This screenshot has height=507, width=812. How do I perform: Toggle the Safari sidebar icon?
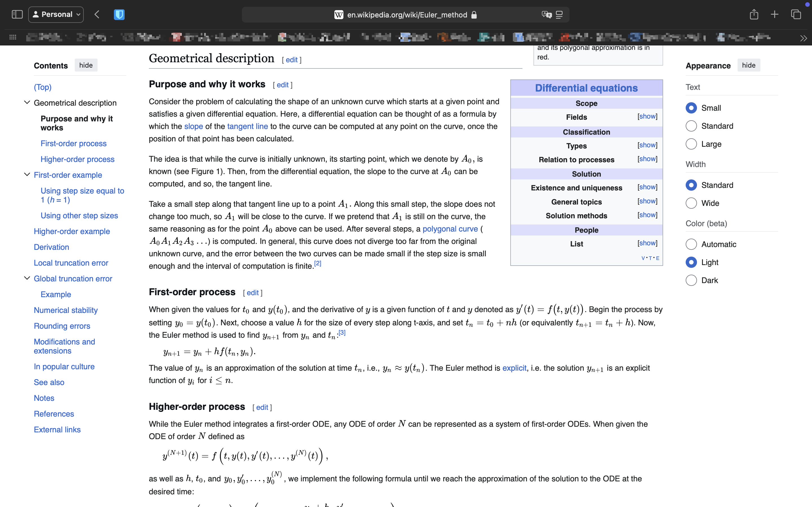click(17, 14)
